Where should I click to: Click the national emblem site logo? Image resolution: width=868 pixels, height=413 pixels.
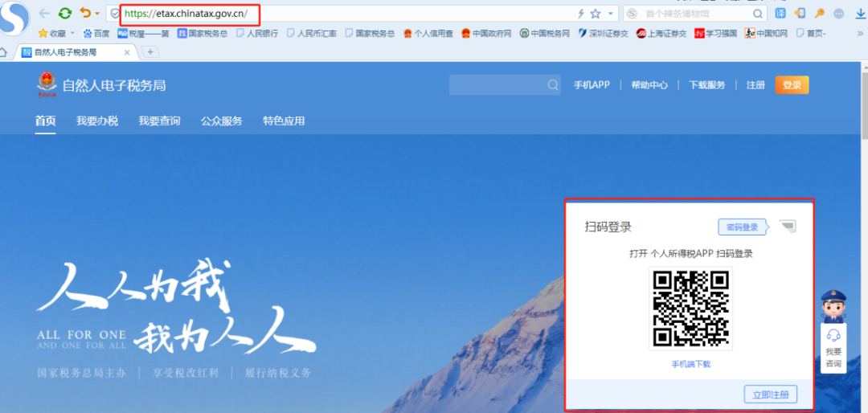pos(47,84)
